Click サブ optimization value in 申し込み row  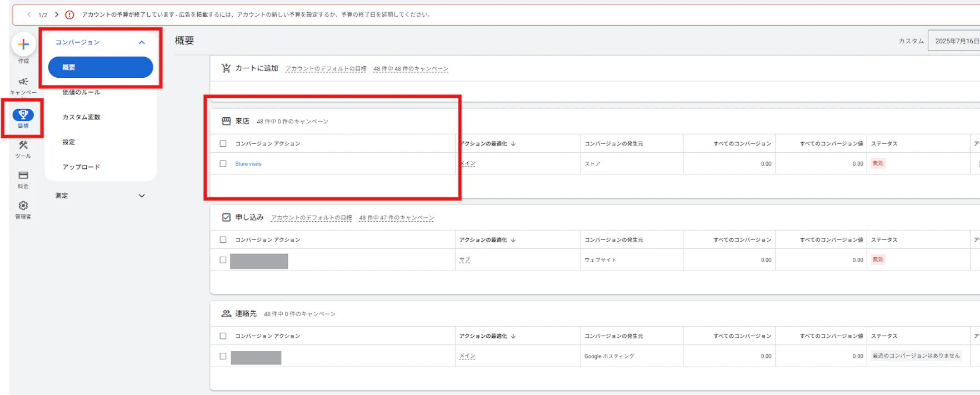(464, 260)
